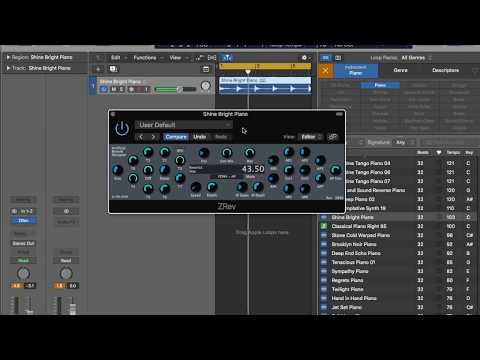Select the Instrument Piano filter tab
Viewport: 480px width, 360px height.
click(x=355, y=70)
